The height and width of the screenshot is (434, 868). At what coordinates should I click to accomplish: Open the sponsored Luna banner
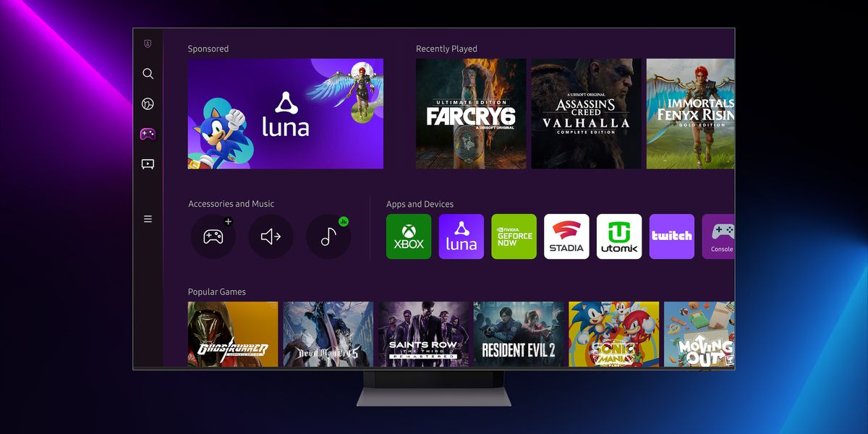pos(286,114)
